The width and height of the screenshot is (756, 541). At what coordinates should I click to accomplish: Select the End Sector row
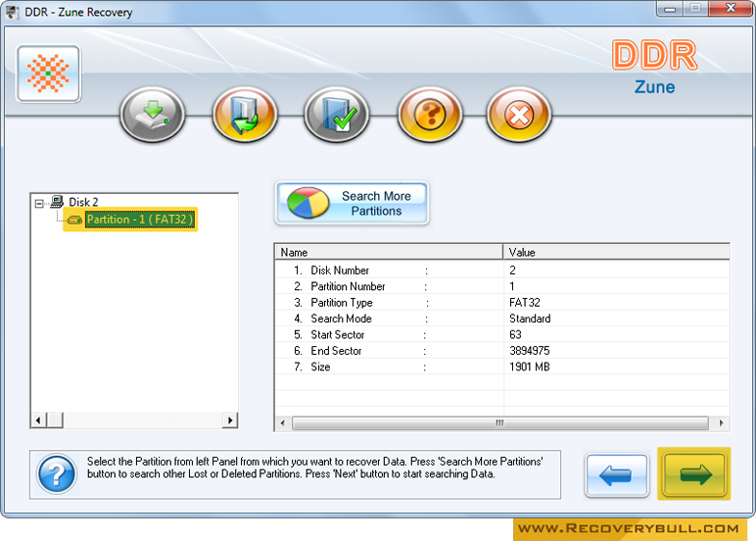(502, 351)
